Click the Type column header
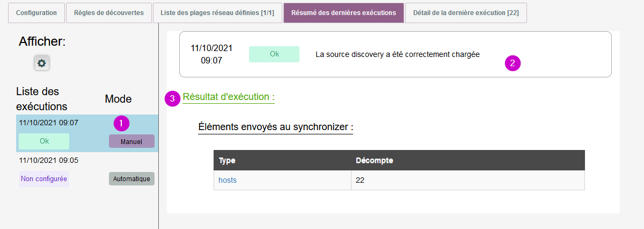Image resolution: width=644 pixels, height=229 pixels. [x=227, y=161]
